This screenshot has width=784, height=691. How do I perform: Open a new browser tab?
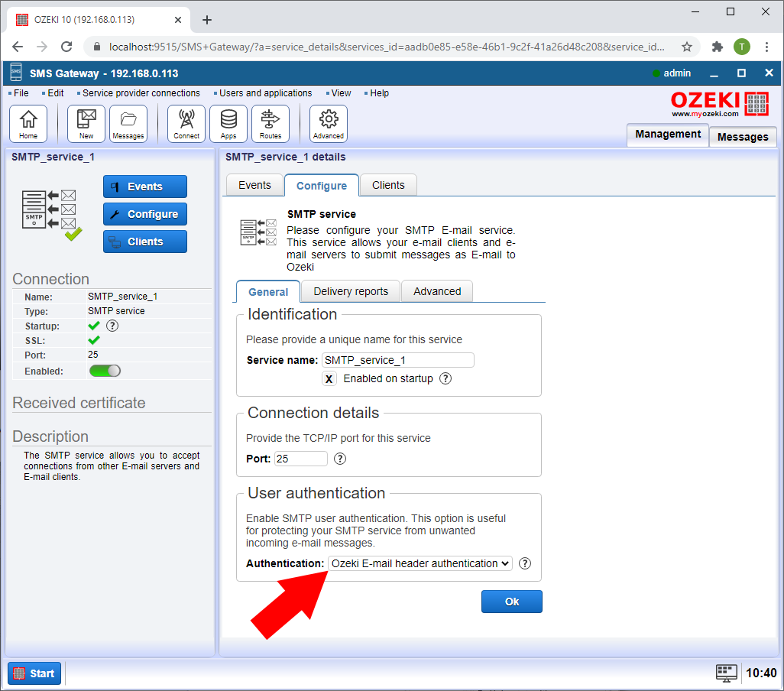(x=207, y=20)
